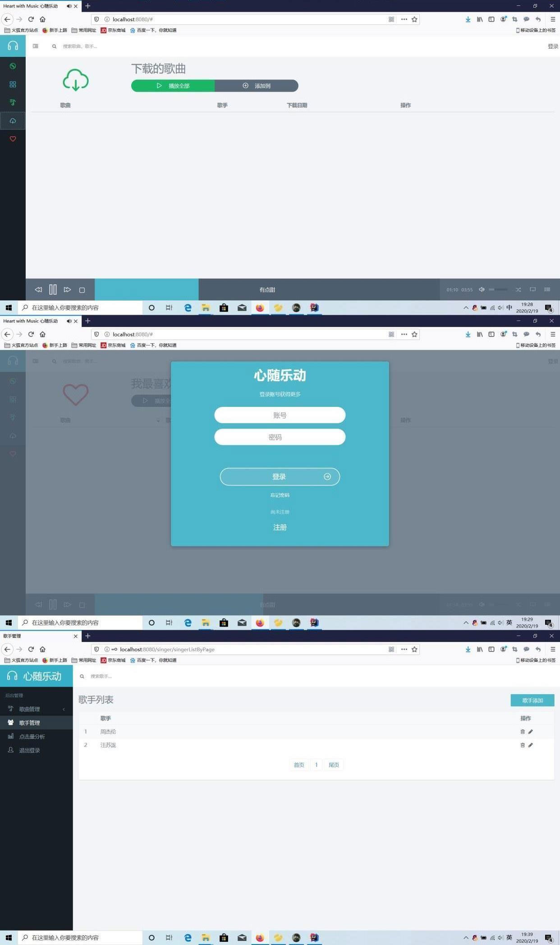Open 点击量分析 in admin sidebar
Viewport: 560px width, 945px height.
[37, 737]
